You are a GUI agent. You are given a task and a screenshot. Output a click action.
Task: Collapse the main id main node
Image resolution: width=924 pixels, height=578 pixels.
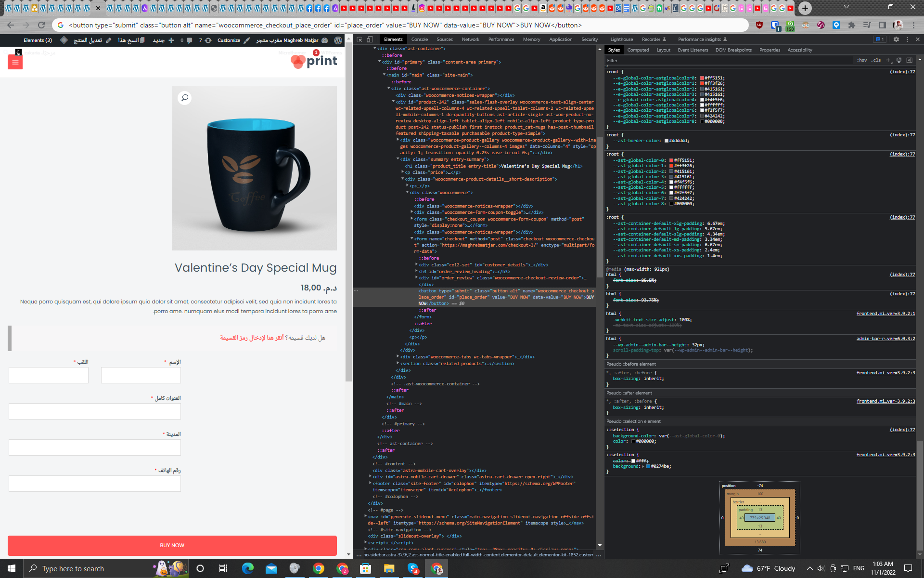[x=384, y=75]
